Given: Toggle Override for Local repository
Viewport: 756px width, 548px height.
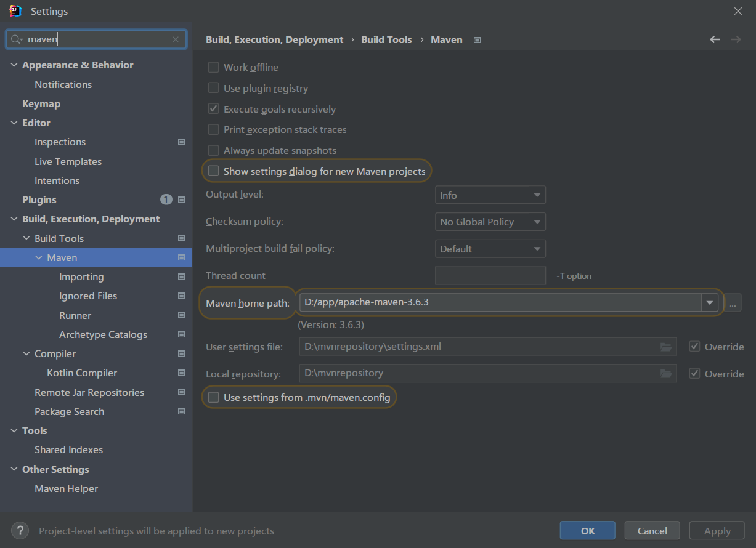Looking at the screenshot, I should click(x=694, y=374).
